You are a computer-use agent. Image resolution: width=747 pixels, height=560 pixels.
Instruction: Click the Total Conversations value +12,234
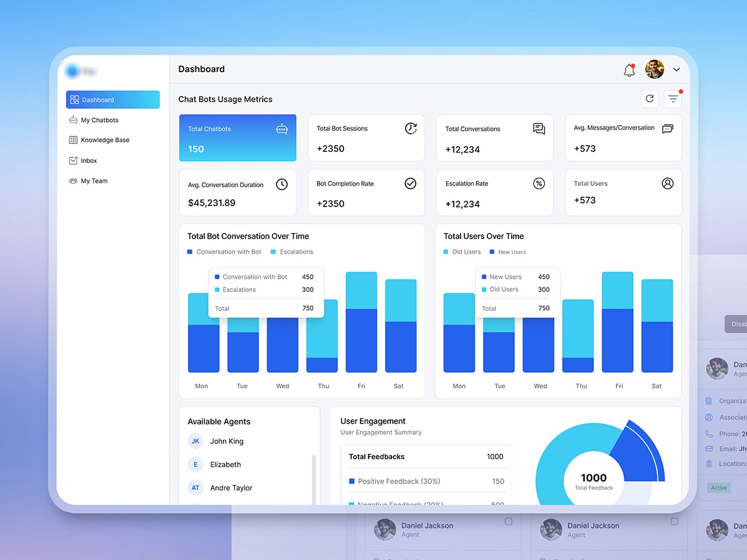click(463, 149)
